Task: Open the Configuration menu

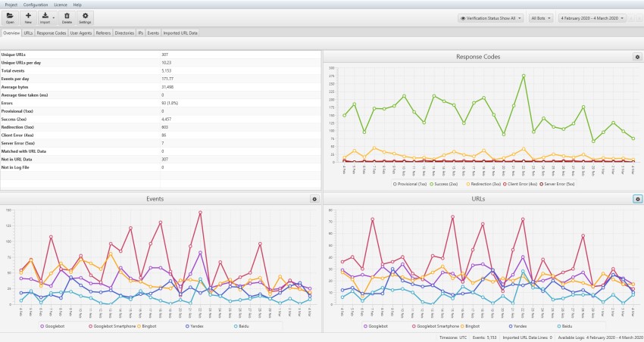Action: coord(34,5)
